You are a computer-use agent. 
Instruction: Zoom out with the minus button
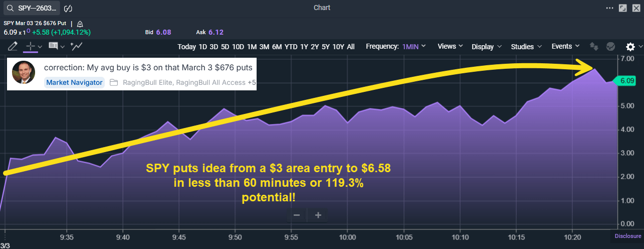(297, 215)
